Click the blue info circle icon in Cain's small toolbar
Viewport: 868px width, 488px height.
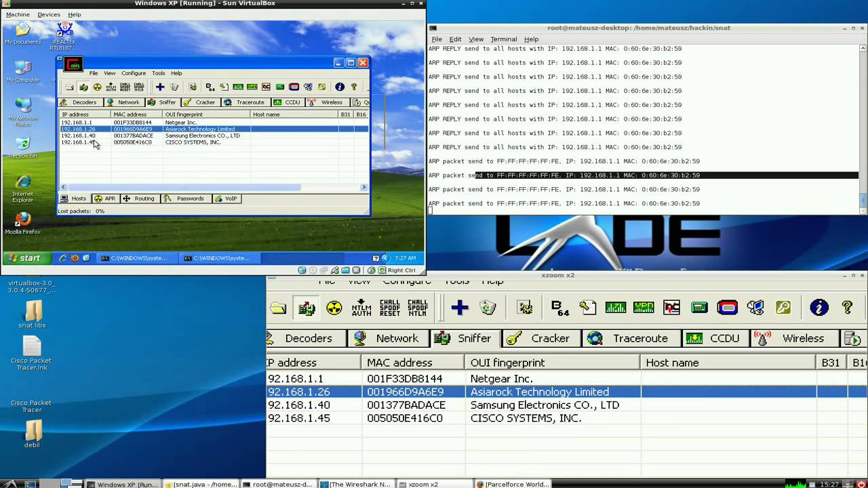(340, 87)
